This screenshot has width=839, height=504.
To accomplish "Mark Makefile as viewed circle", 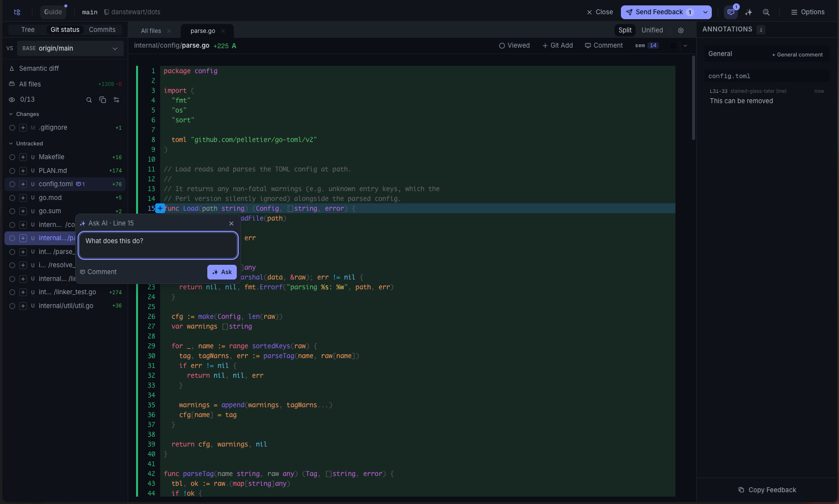I will [12, 157].
